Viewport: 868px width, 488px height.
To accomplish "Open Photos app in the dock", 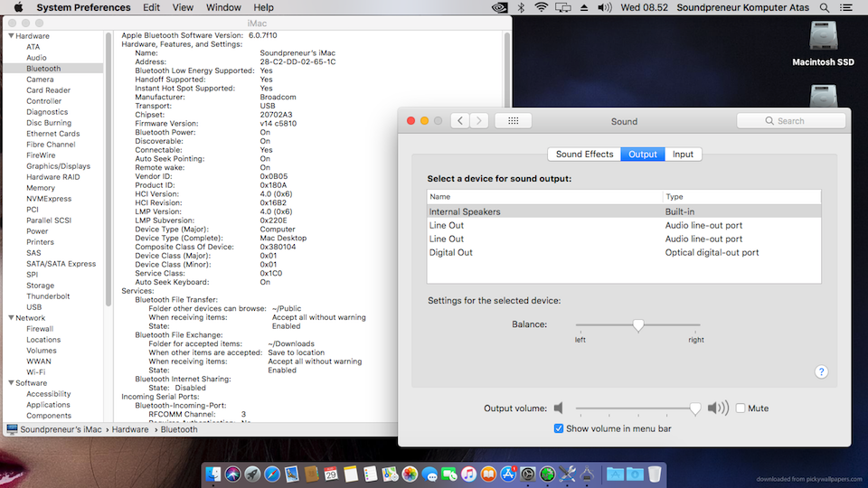I will 410,474.
